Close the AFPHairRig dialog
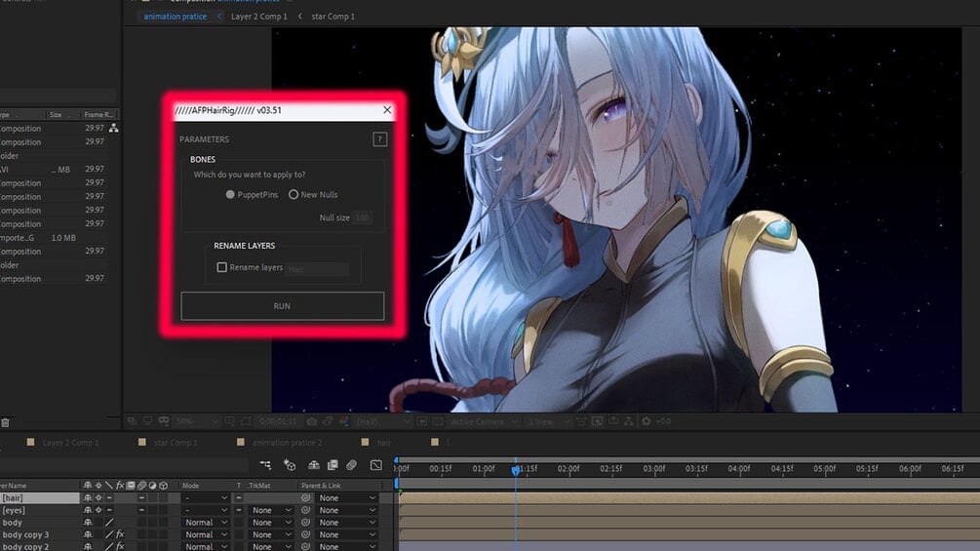The image size is (980, 551). [x=387, y=110]
